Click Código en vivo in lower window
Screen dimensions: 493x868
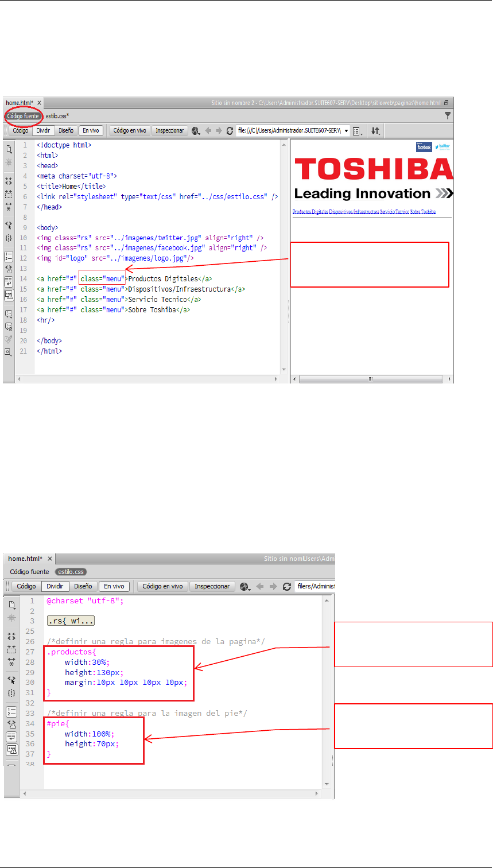click(162, 586)
